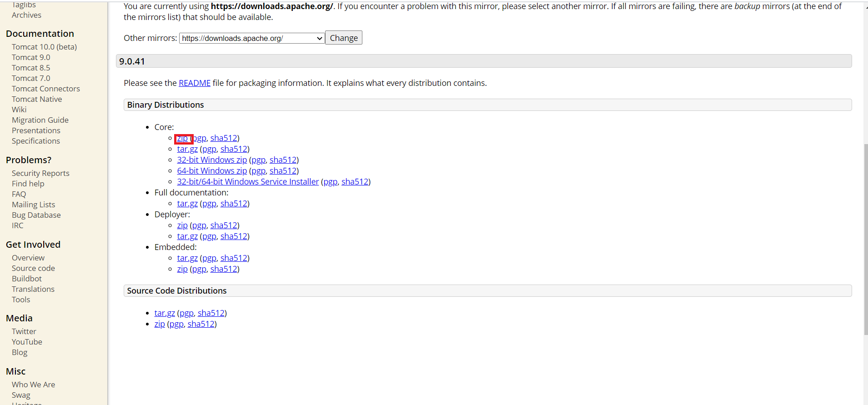Open Tomcat 7.0 documentation
The height and width of the screenshot is (405, 868).
tap(31, 78)
